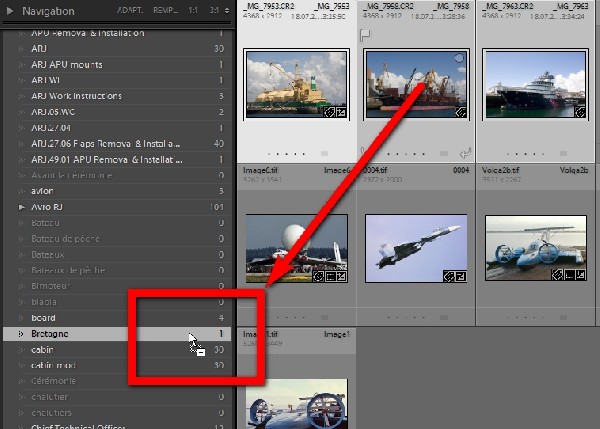Screen dimensions: 600x429
Task: Select the _MG_7953.CR2 tanker ship thumbnail
Action: 297,85
